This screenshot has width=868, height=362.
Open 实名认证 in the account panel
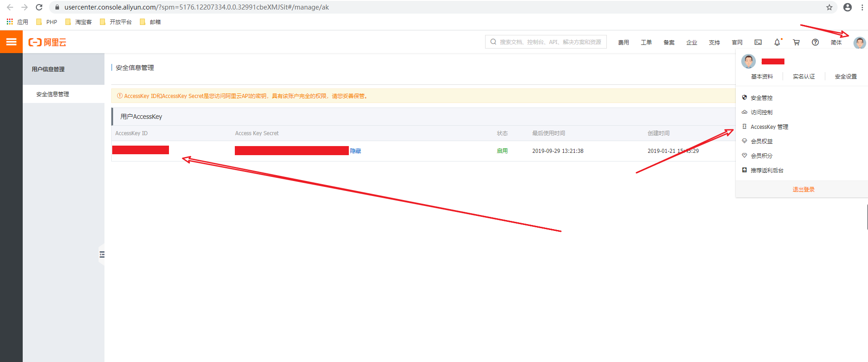coord(804,76)
